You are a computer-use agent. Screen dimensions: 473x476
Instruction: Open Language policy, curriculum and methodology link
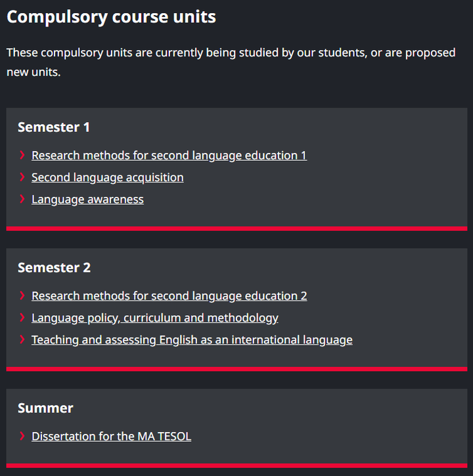[x=154, y=318]
